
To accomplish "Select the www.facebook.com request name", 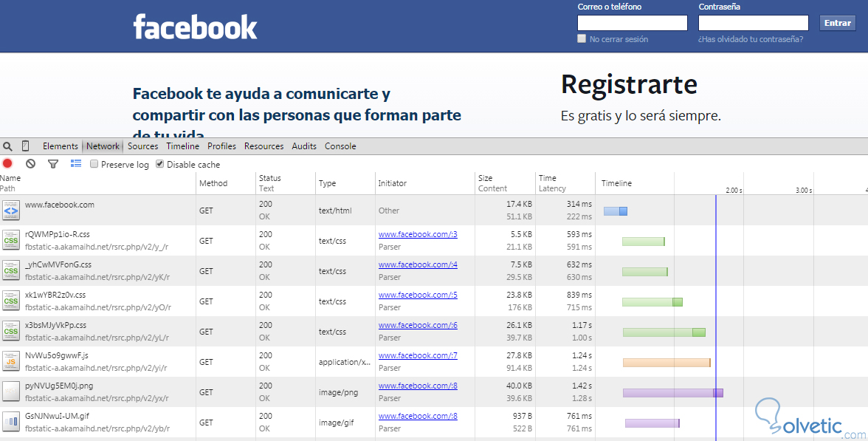I will tap(59, 205).
